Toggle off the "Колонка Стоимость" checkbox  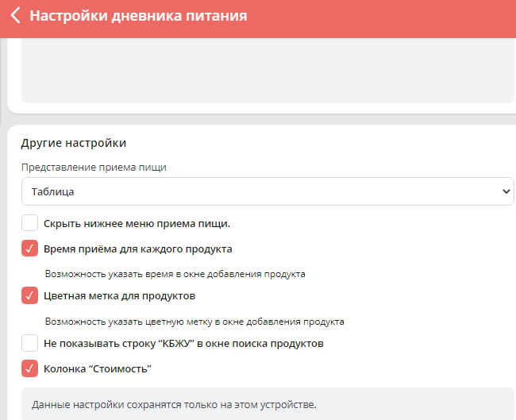29,368
